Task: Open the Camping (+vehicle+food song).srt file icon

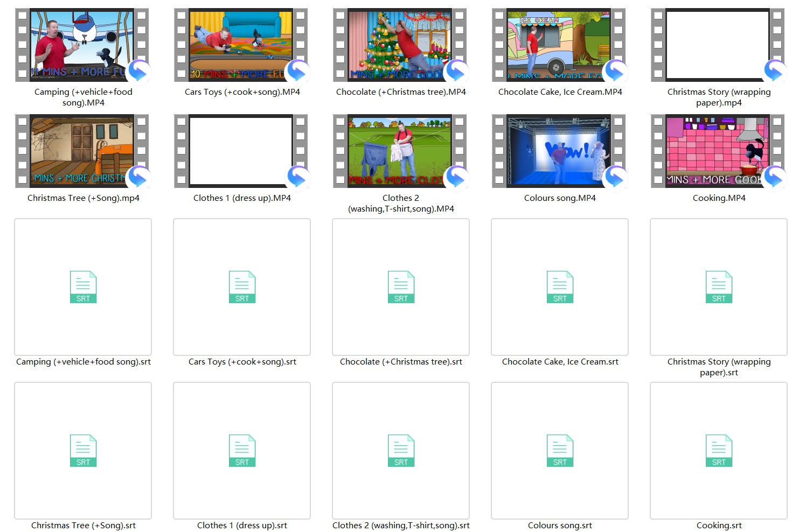Action: coord(83,287)
